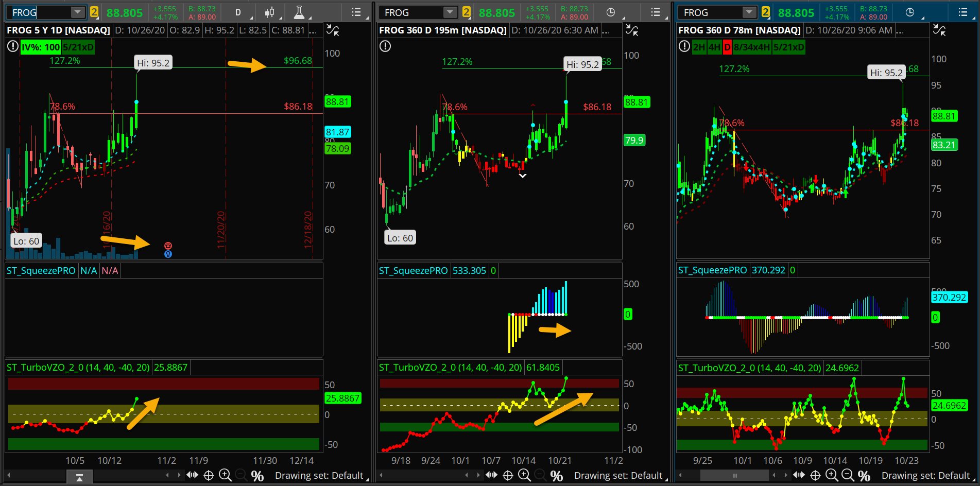The image size is (980, 486).
Task: Click the right chart's horizontal scrollbar thumb
Action: [734, 475]
